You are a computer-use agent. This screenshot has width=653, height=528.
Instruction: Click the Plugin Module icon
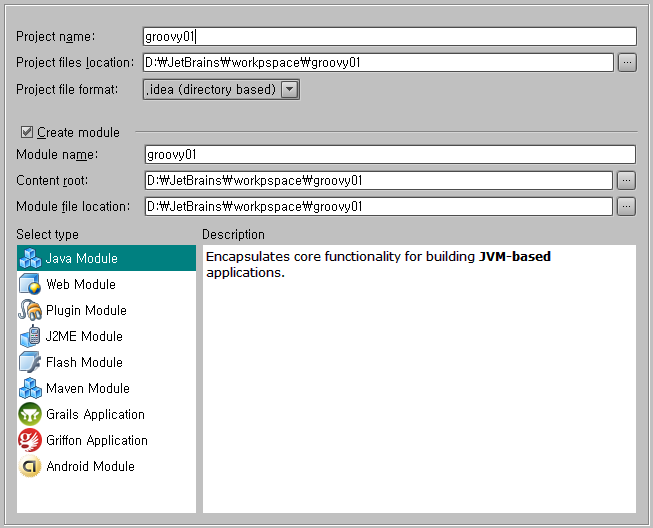[x=30, y=310]
